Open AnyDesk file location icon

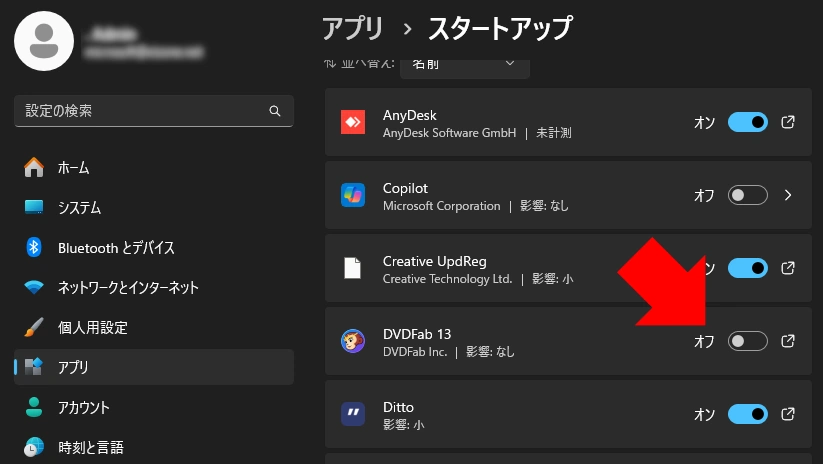[x=788, y=122]
